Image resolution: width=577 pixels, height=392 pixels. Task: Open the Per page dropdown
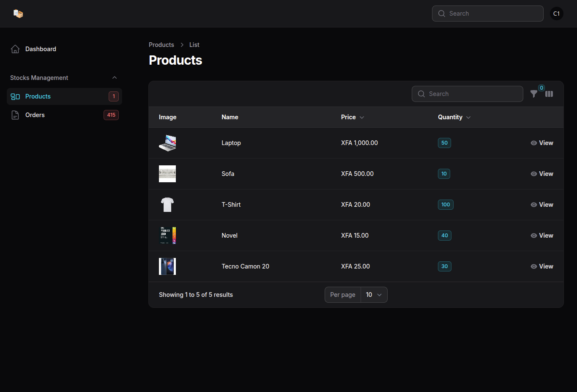(x=374, y=295)
